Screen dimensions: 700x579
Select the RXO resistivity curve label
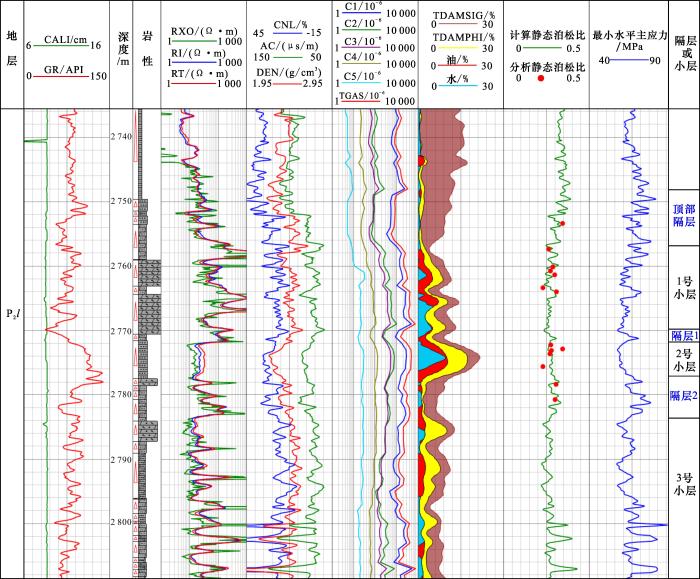pyautogui.click(x=204, y=30)
